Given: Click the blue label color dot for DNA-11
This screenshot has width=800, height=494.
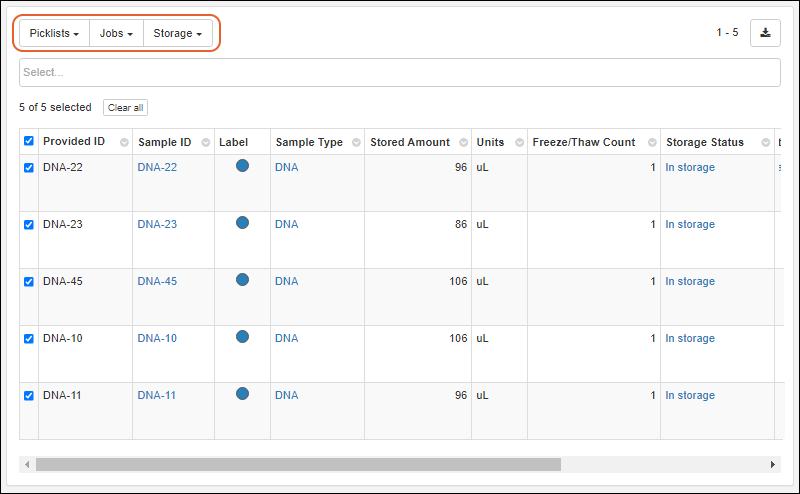Looking at the screenshot, I should click(x=242, y=394).
